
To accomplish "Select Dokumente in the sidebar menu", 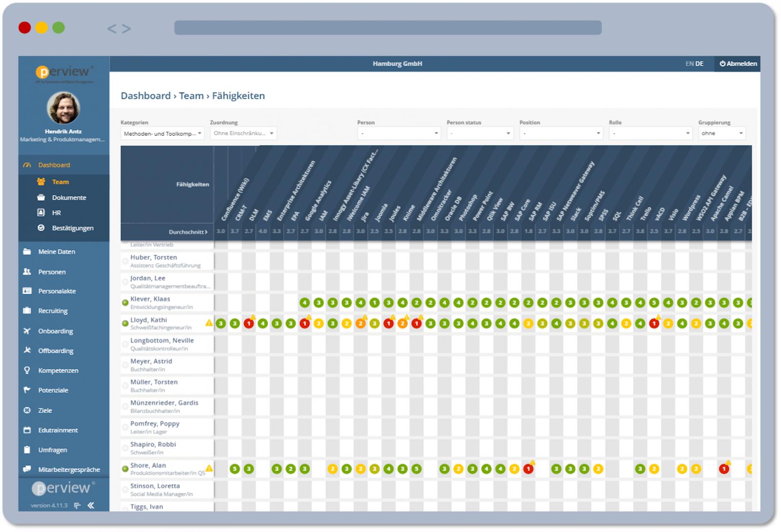I will [x=69, y=197].
